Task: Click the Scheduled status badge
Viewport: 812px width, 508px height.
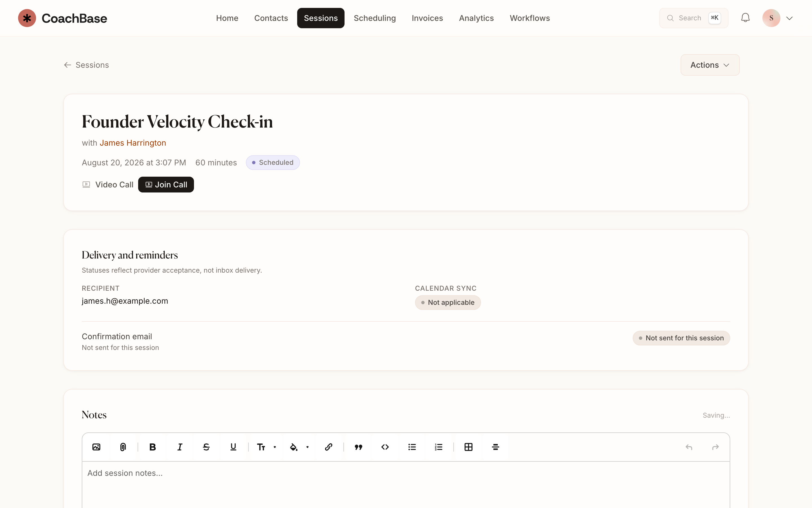Action: tap(273, 163)
